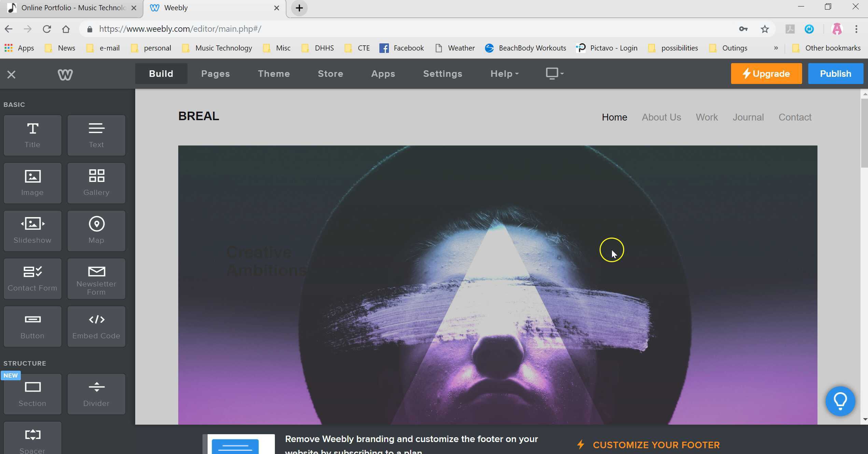Click the orange Upgrade button
This screenshot has width=868, height=454.
pos(766,74)
